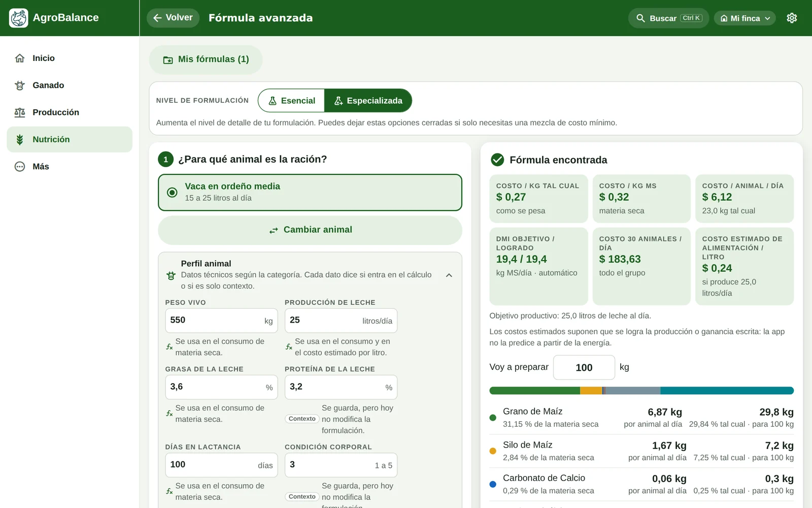This screenshot has width=812, height=508.
Task: Click the search magnifier icon
Action: pos(640,18)
